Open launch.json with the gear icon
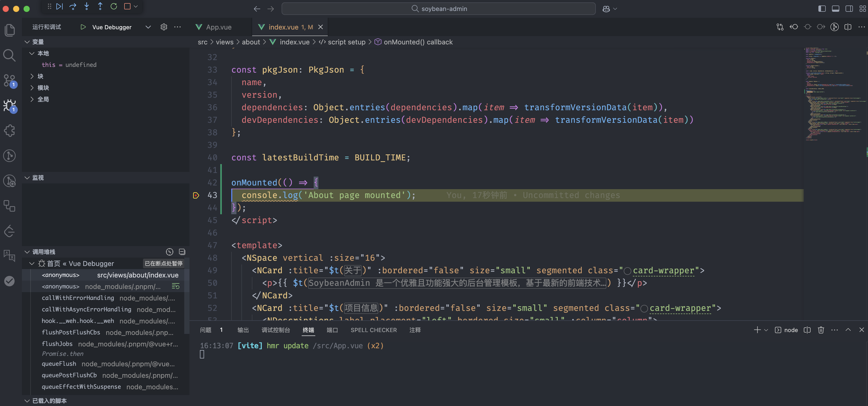Image resolution: width=868 pixels, height=406 pixels. pyautogui.click(x=164, y=27)
